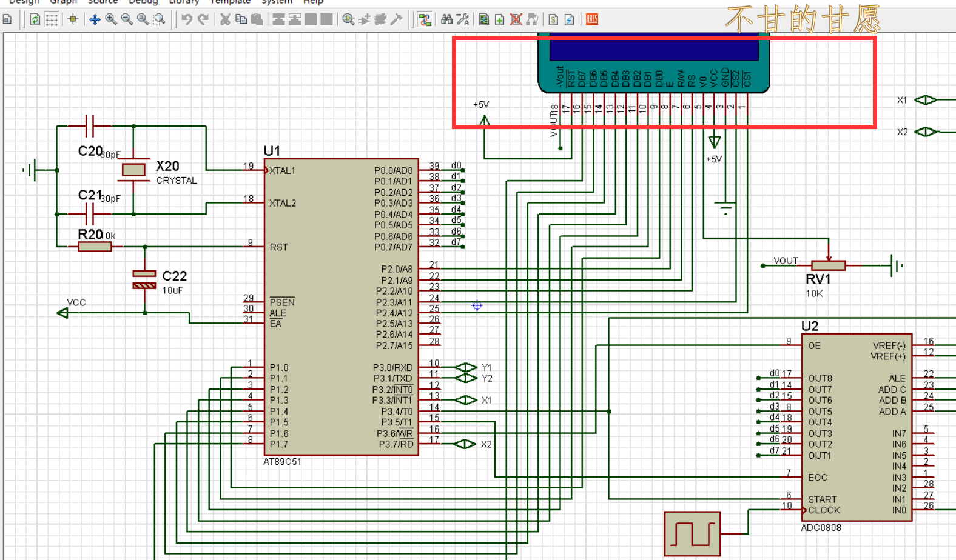The height and width of the screenshot is (560, 956).
Task: Open the Template menu
Action: 231,2
